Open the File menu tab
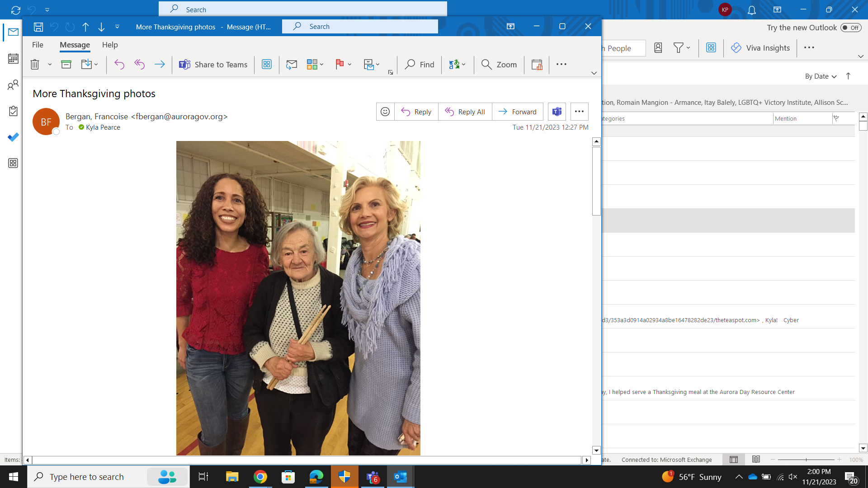 click(38, 45)
